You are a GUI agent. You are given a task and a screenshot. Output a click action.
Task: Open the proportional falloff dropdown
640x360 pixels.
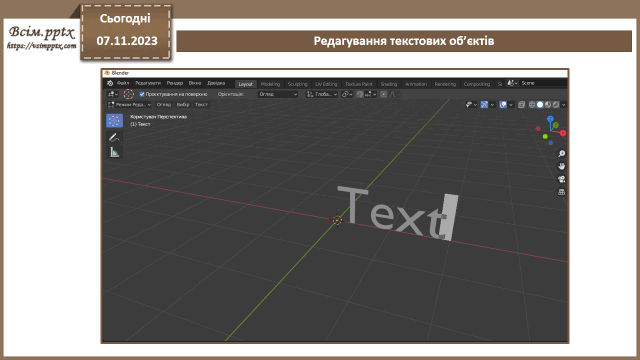point(394,94)
